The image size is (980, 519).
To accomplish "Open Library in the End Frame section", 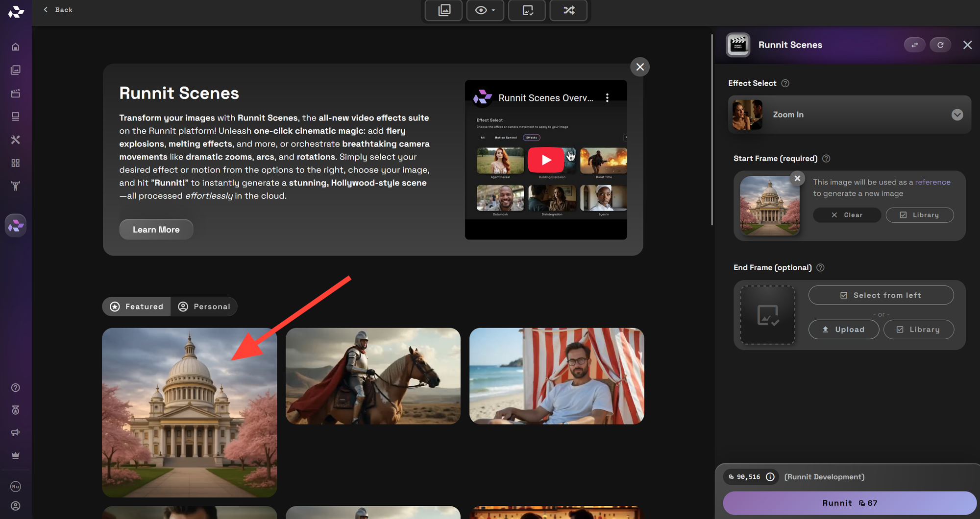I will [919, 330].
